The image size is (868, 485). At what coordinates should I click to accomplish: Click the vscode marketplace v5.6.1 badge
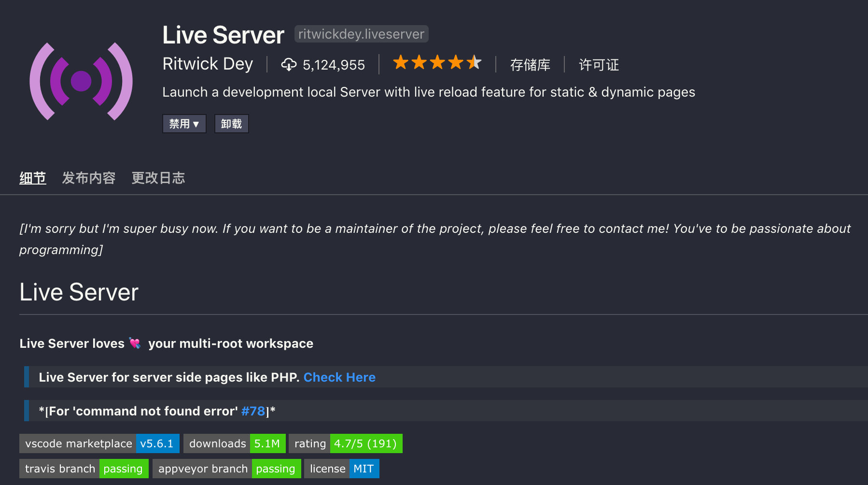(x=99, y=443)
